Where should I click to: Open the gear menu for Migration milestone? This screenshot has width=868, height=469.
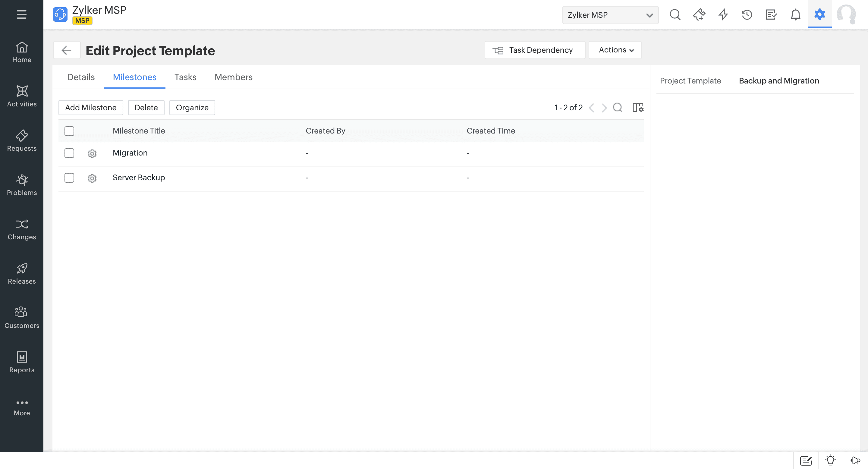click(x=92, y=153)
